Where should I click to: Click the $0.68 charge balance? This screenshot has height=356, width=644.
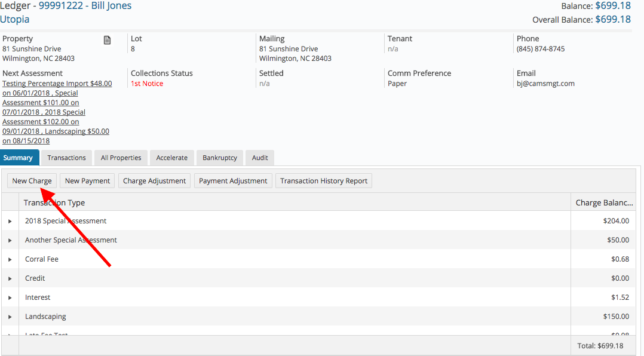tap(620, 259)
